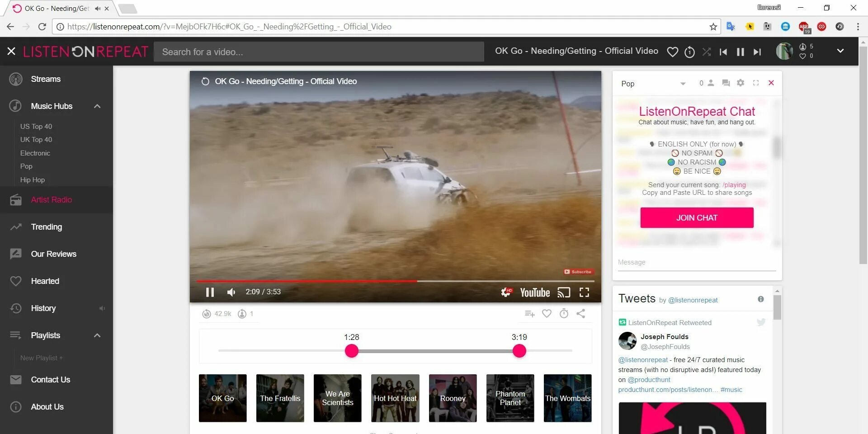Screen dimensions: 868x434
Task: Seek on the video progress bar
Action: 395,281
